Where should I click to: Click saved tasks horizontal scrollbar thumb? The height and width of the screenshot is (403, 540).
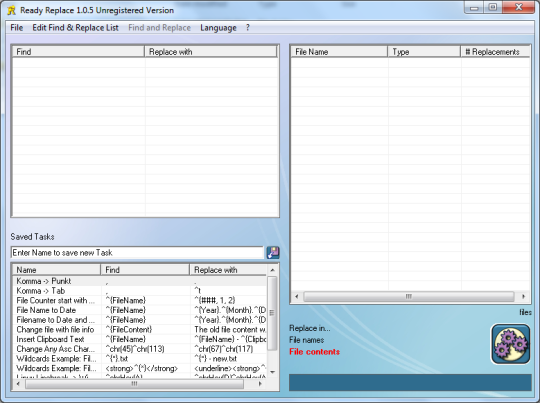click(134, 384)
